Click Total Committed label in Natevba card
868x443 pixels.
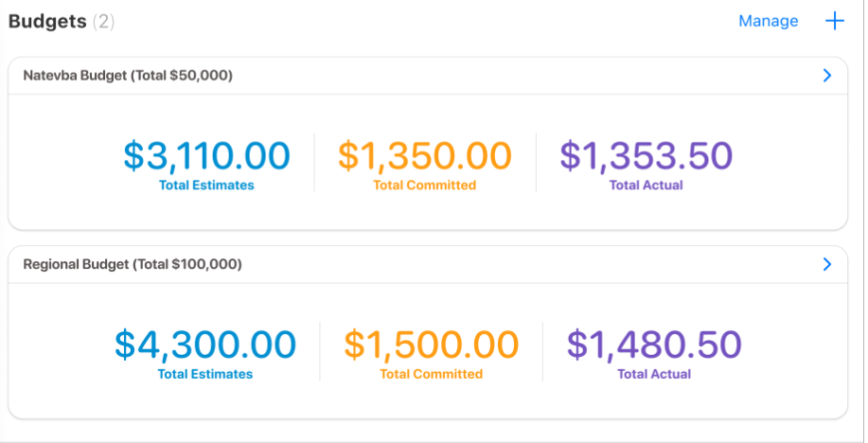coord(425,186)
